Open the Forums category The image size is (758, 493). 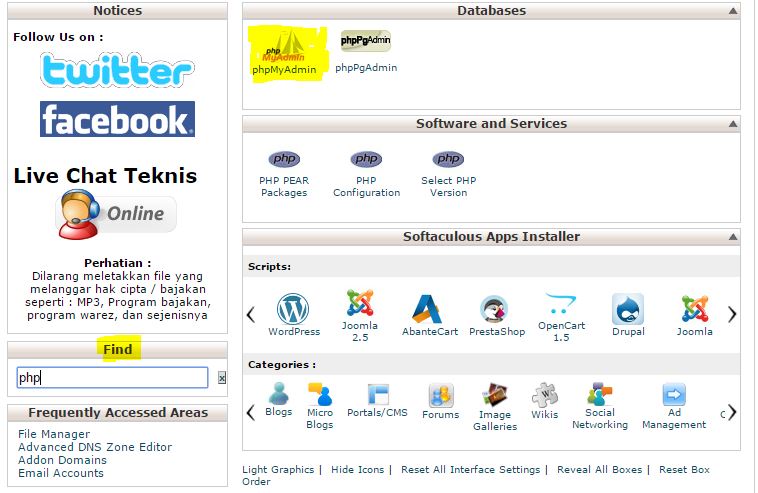pos(440,399)
